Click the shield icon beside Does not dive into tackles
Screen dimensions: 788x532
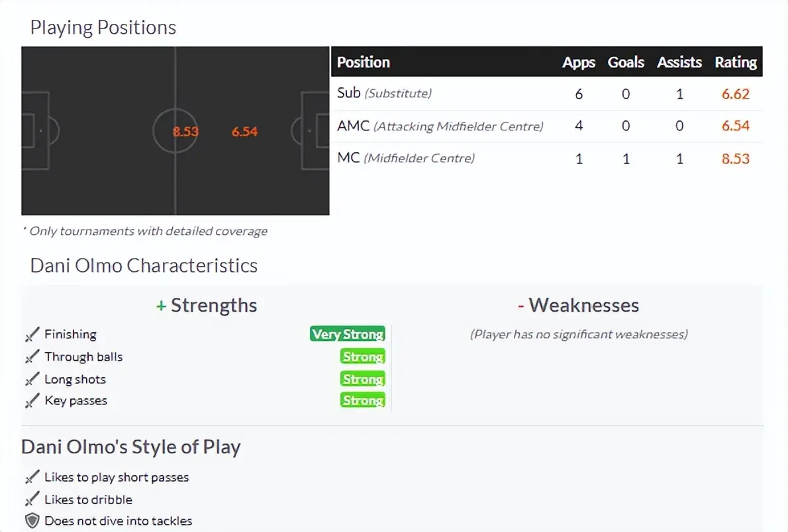[32, 521]
